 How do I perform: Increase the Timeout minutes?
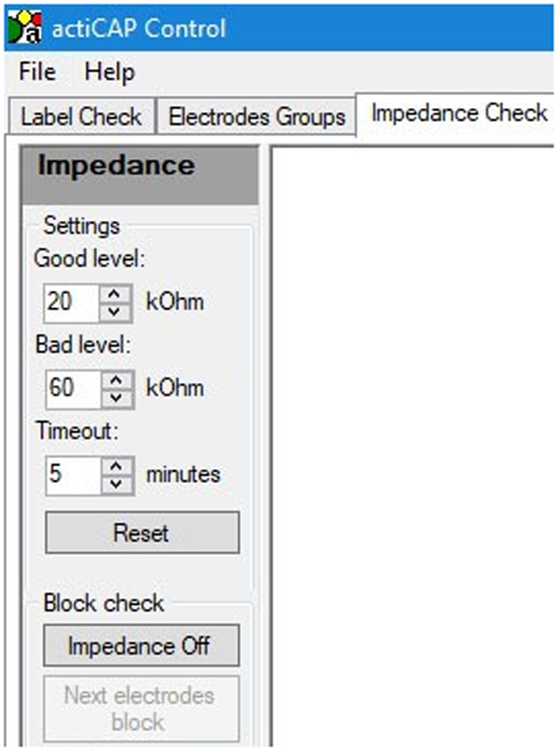116,466
